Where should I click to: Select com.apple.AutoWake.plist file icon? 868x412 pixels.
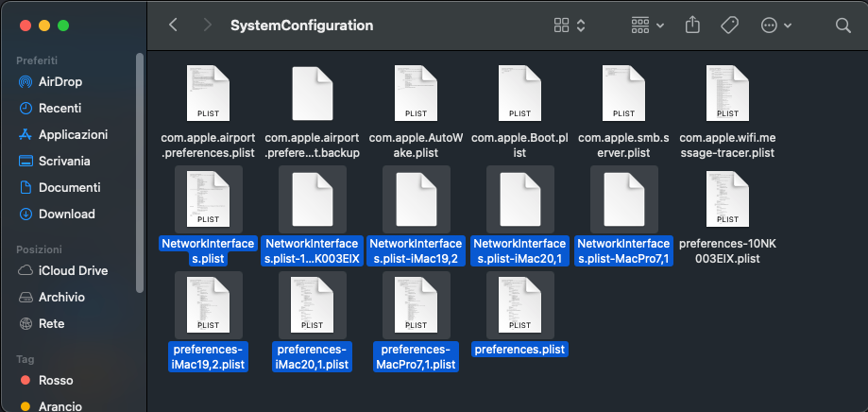(416, 93)
